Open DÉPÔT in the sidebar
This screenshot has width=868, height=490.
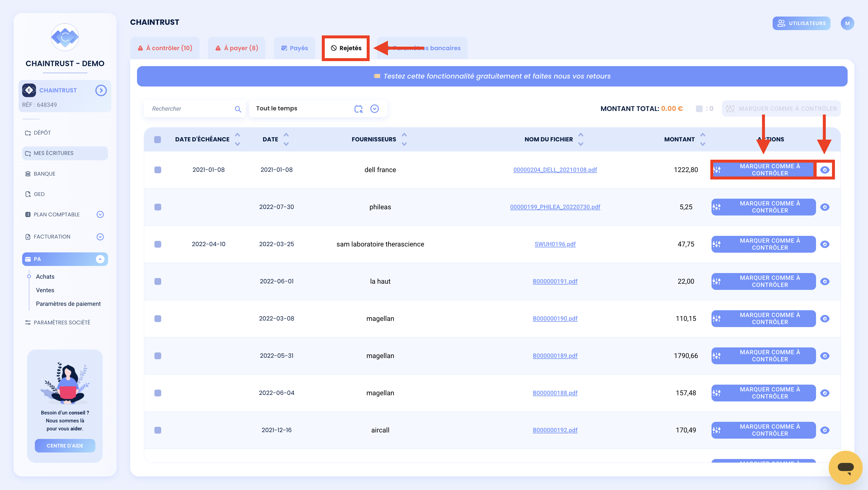65,133
